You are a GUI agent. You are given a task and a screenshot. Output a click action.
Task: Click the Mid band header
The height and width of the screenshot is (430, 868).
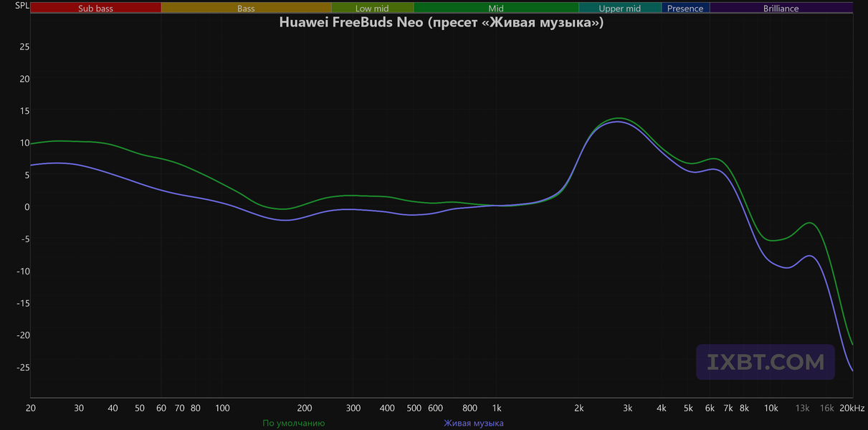tap(496, 9)
